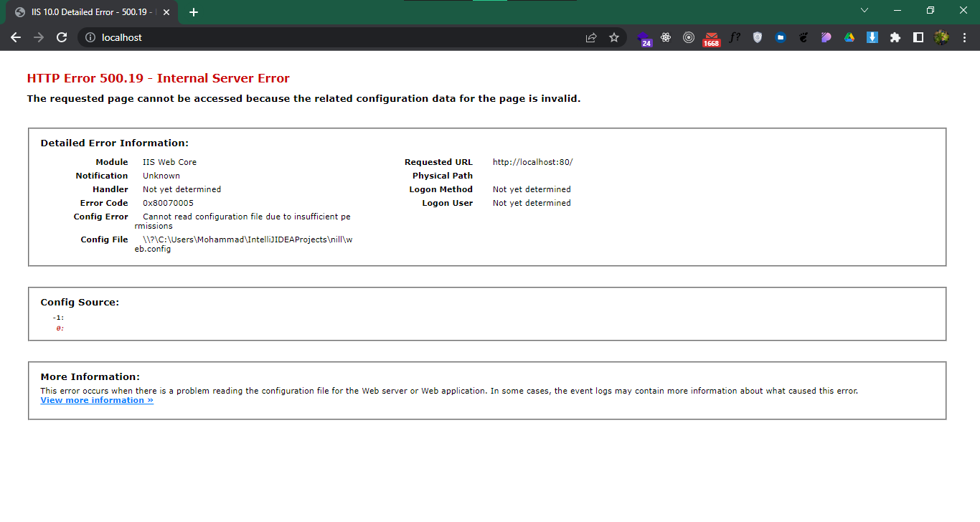Open the concentric circles extension icon
980x522 pixels.
pos(689,37)
